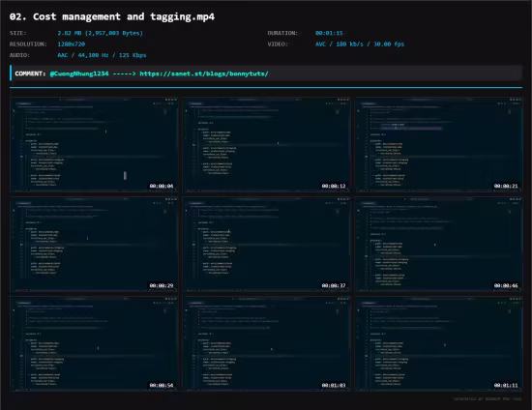Select the video frame stamped 00:00:37
The height and width of the screenshot is (410, 532).
click(x=266, y=245)
